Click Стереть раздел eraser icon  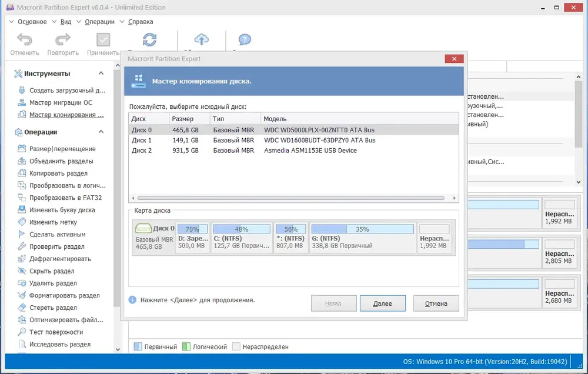(x=22, y=307)
